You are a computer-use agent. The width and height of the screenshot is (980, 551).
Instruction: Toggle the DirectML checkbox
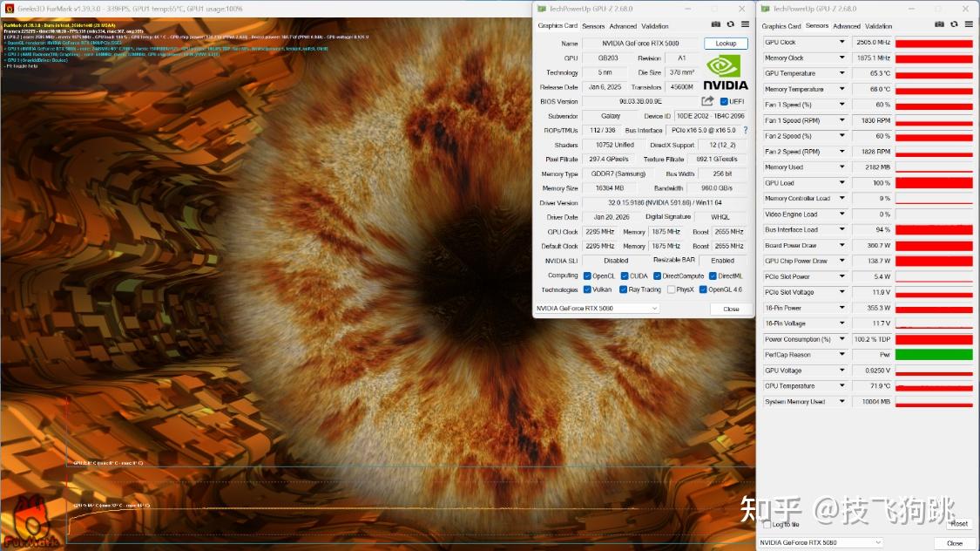(x=713, y=275)
